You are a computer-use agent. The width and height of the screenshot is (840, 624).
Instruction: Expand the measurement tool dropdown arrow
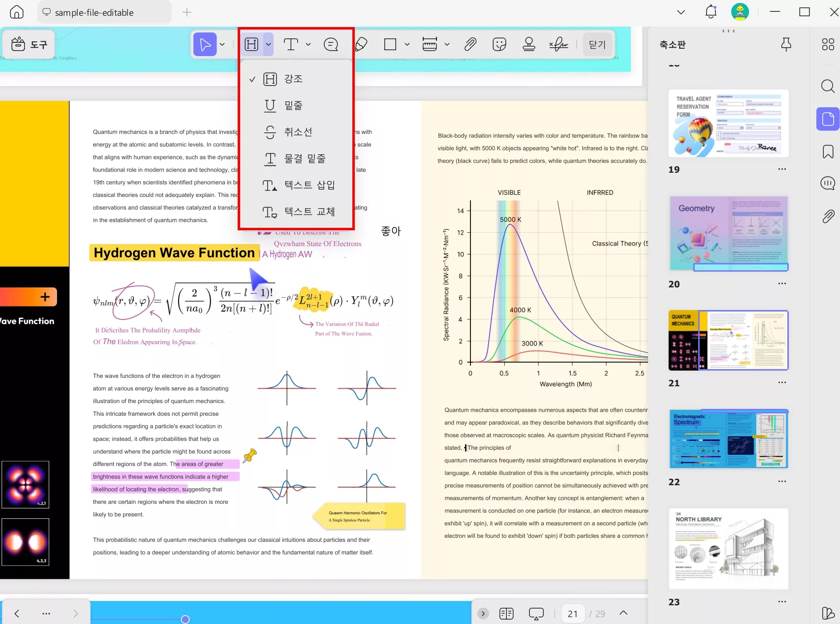tap(447, 44)
